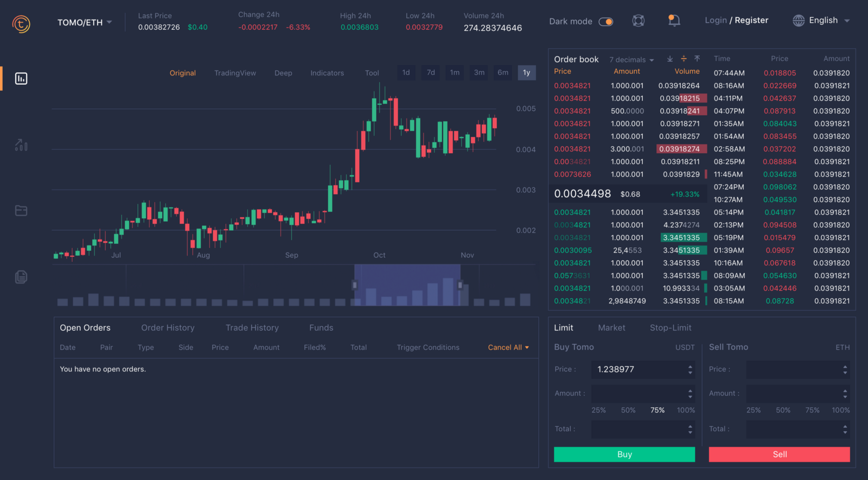Open the Indicators menu
This screenshot has width=868, height=480.
[327, 73]
